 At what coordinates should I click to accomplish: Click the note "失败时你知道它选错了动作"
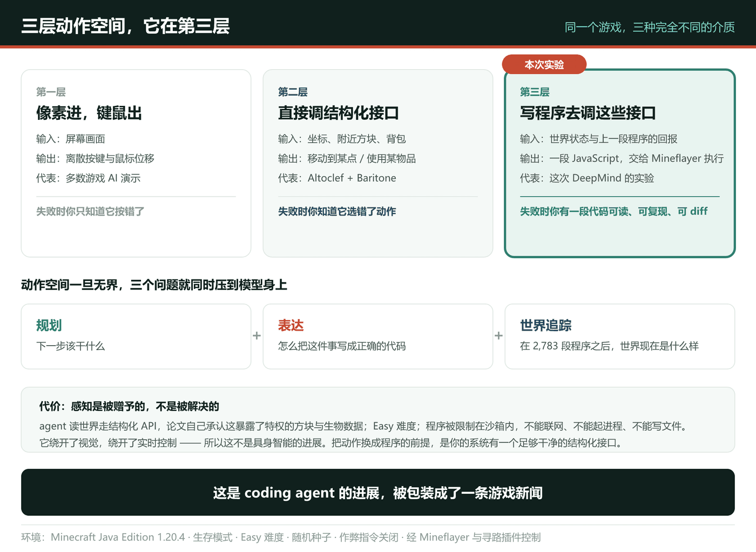(x=337, y=212)
